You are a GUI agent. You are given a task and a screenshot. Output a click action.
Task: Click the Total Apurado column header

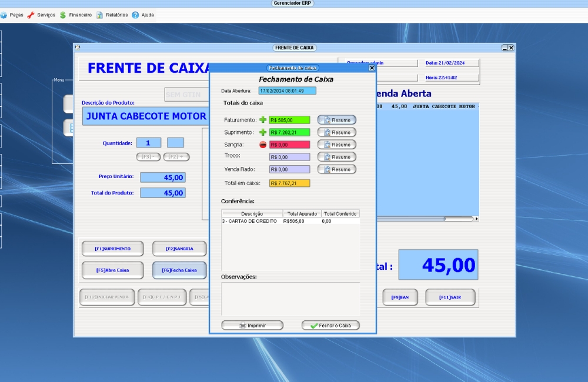pyautogui.click(x=302, y=214)
